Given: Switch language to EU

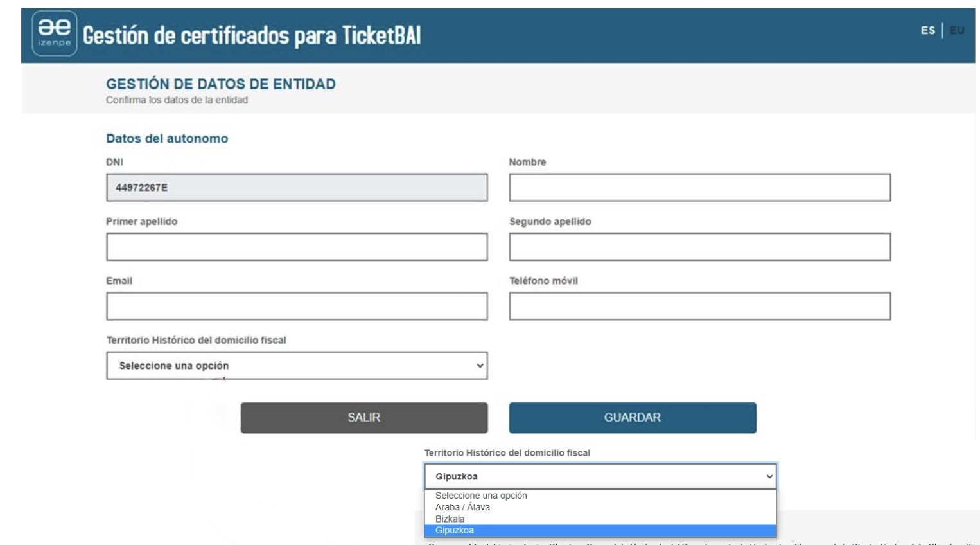Looking at the screenshot, I should point(957,30).
